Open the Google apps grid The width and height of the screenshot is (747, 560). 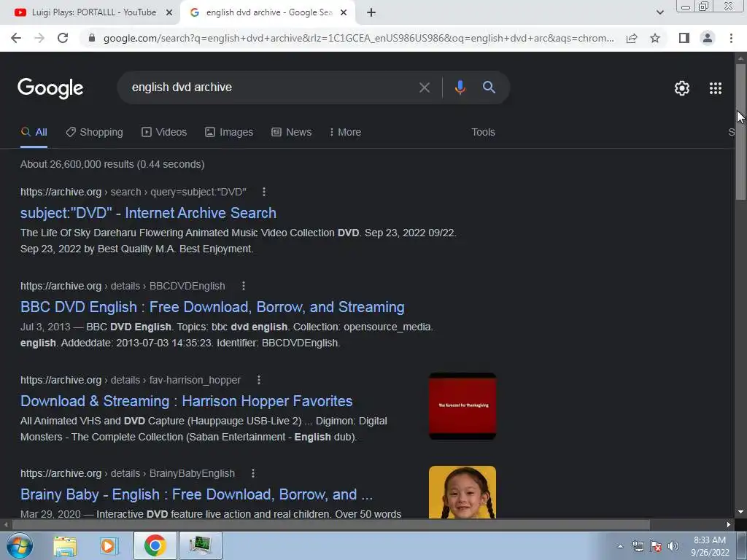click(x=716, y=88)
